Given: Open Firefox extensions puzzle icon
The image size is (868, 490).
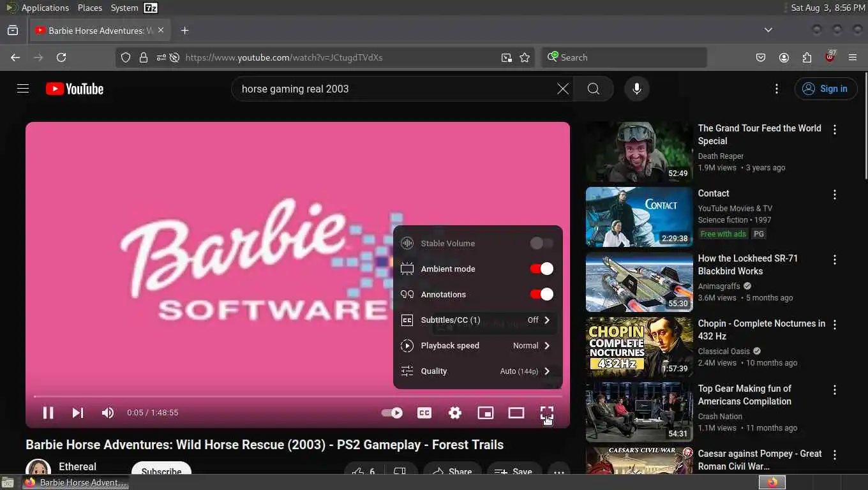Looking at the screenshot, I should click(x=807, y=57).
